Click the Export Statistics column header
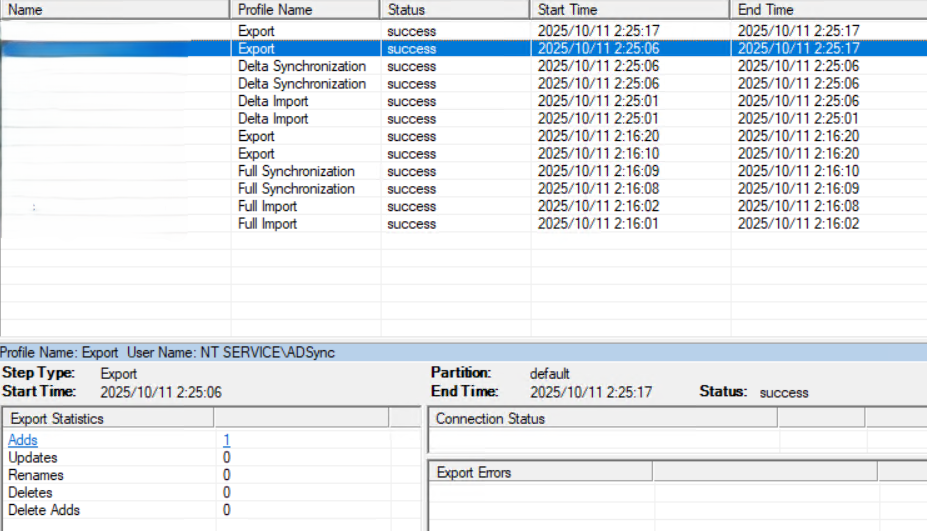 (x=108, y=418)
